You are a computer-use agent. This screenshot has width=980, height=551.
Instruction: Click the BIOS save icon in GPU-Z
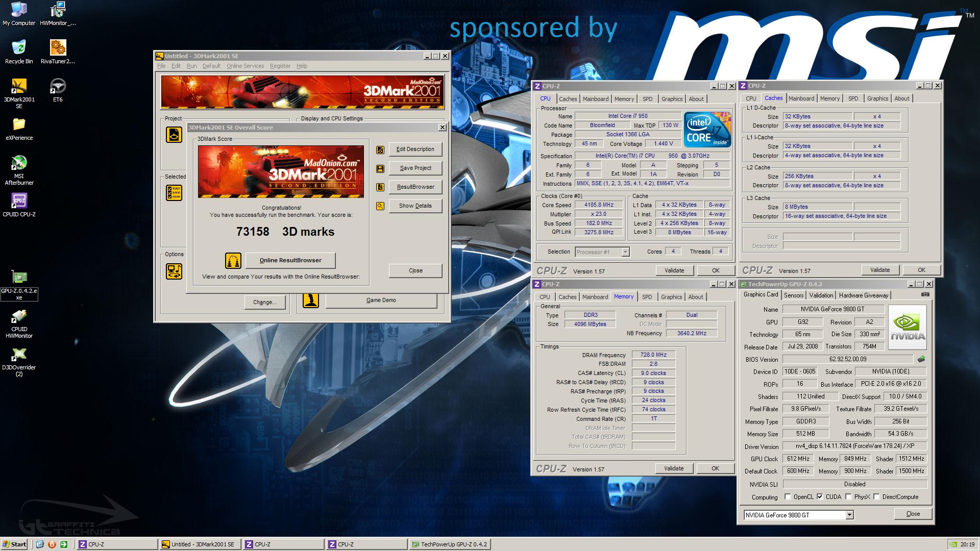tap(921, 359)
